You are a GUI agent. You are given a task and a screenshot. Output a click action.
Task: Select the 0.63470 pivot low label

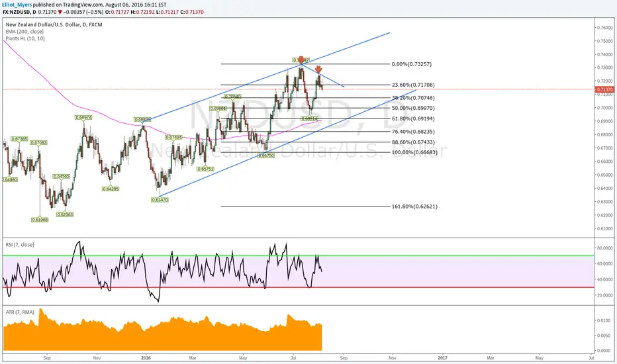tap(160, 200)
